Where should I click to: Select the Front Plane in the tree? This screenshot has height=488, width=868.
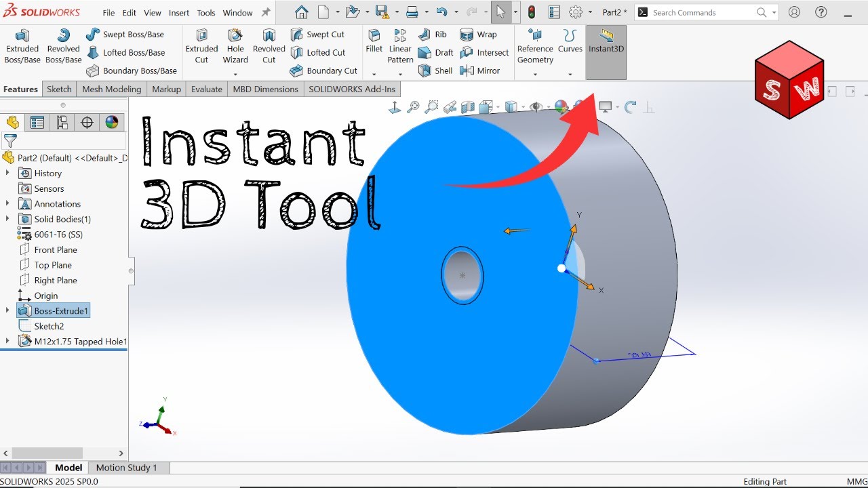(56, 249)
